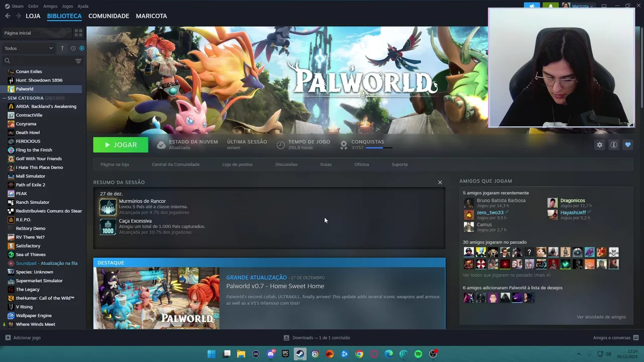Open the COMUNIDADE tab
This screenshot has height=362, width=644.
pyautogui.click(x=109, y=16)
